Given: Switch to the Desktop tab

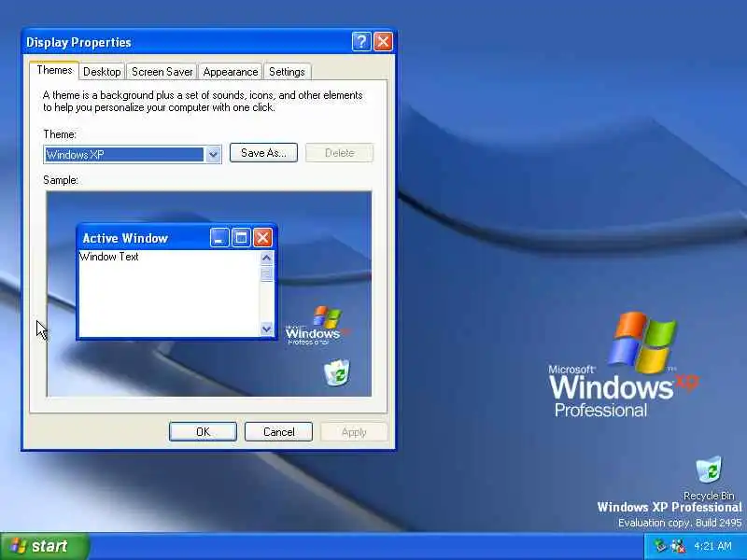Looking at the screenshot, I should point(102,72).
